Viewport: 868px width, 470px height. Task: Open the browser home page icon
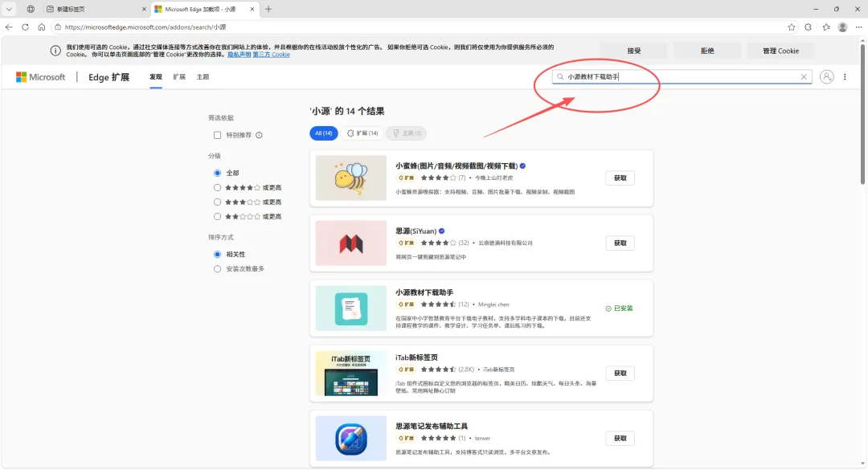(x=42, y=27)
